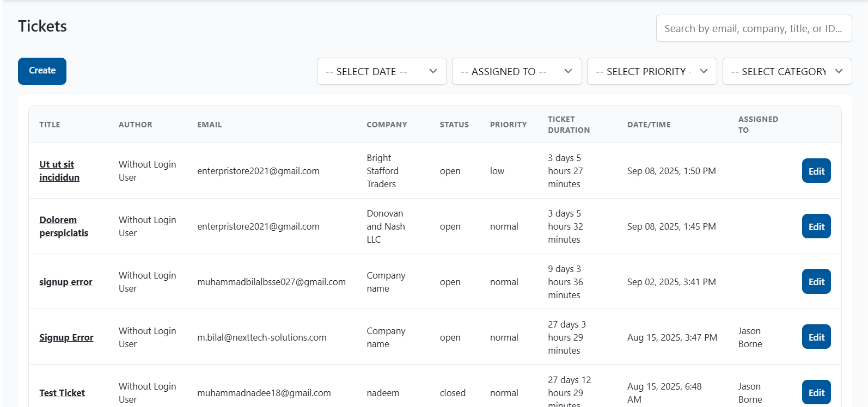Image resolution: width=868 pixels, height=407 pixels.
Task: Edit the Bright Stafford Traders ticket
Action: tap(816, 171)
